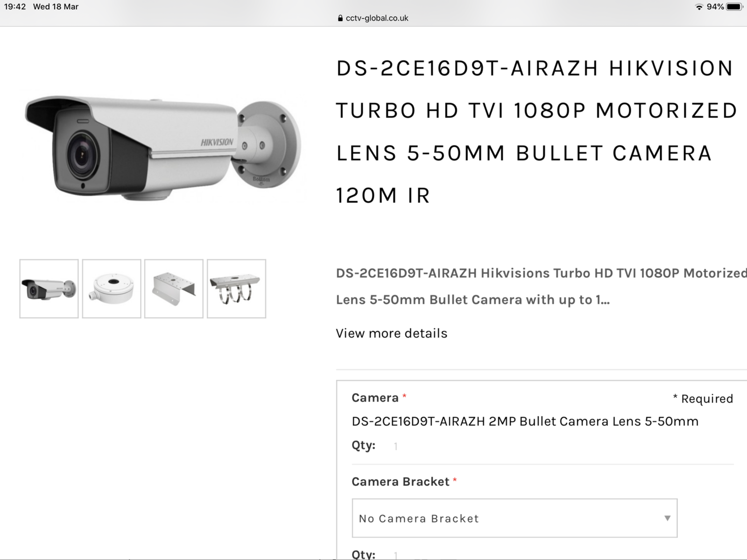Click View more details link
The width and height of the screenshot is (747, 560).
point(391,333)
